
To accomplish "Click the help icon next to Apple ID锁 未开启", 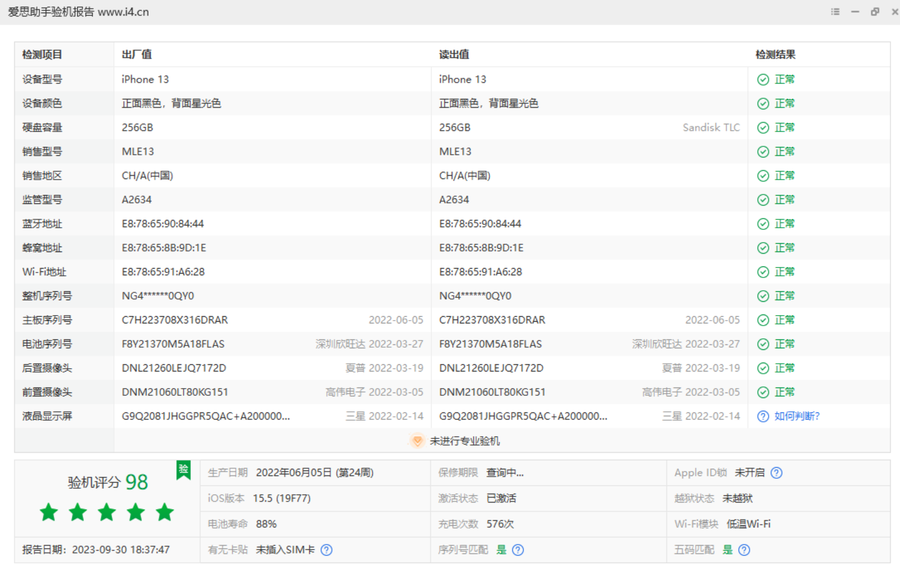I will (x=776, y=473).
